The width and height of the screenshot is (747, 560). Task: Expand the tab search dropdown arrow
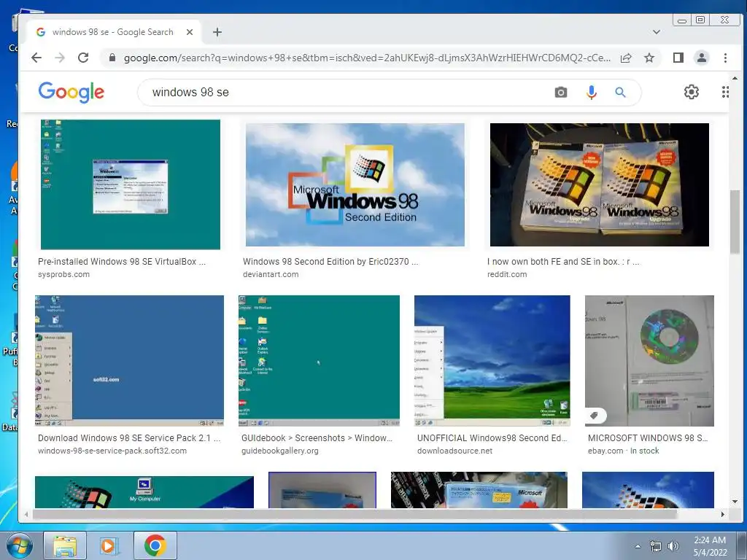point(657,32)
